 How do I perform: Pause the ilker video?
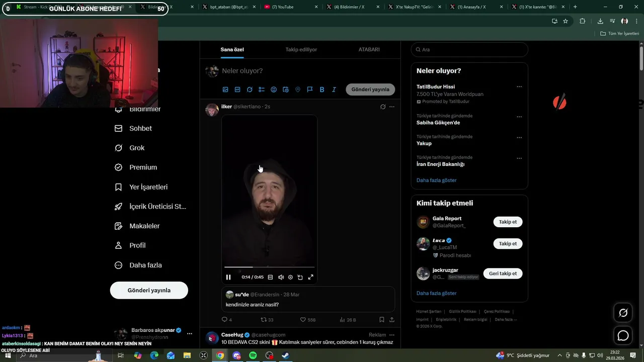coord(228,277)
